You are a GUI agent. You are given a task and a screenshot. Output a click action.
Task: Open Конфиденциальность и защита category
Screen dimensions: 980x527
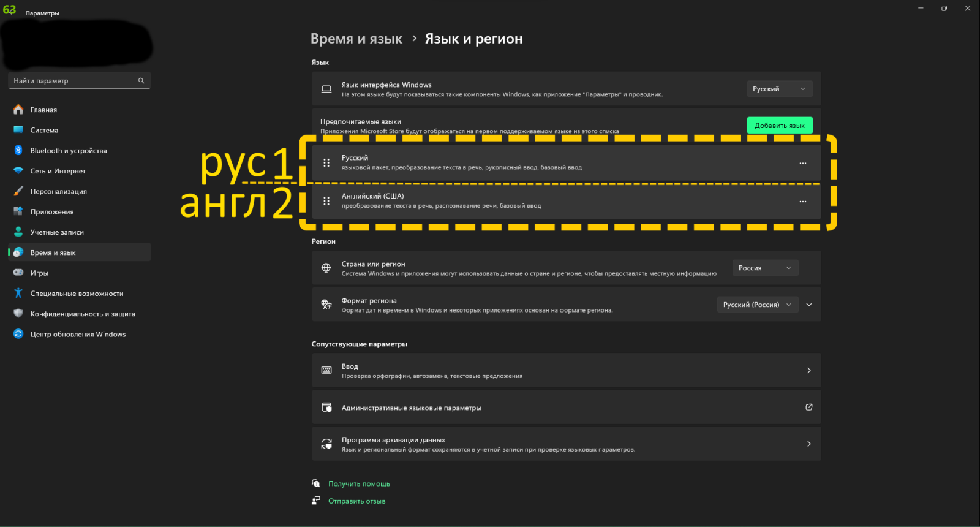coord(80,314)
